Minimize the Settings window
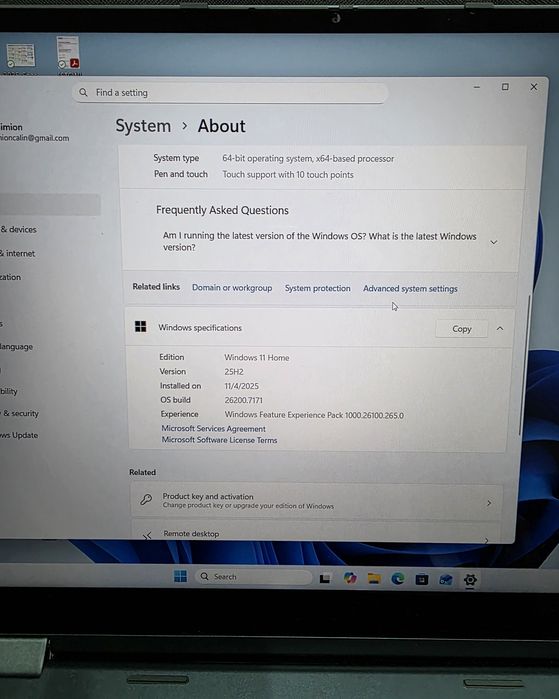559x699 pixels. coord(477,87)
